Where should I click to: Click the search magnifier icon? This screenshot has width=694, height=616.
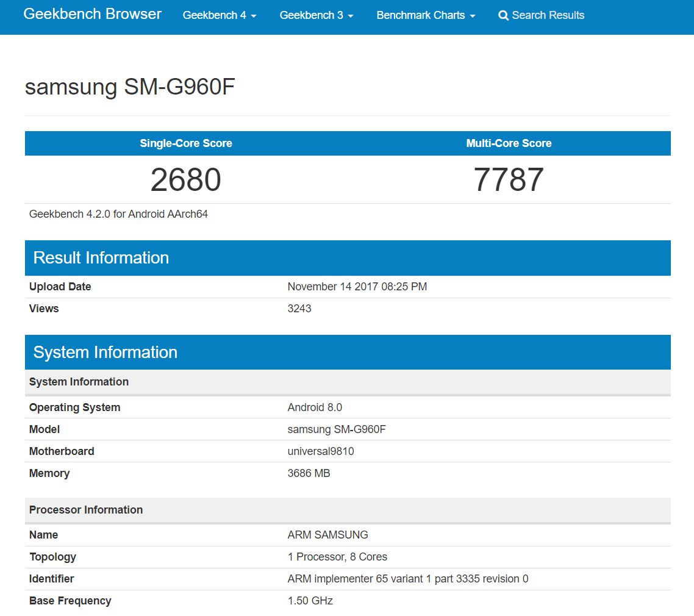[x=503, y=15]
